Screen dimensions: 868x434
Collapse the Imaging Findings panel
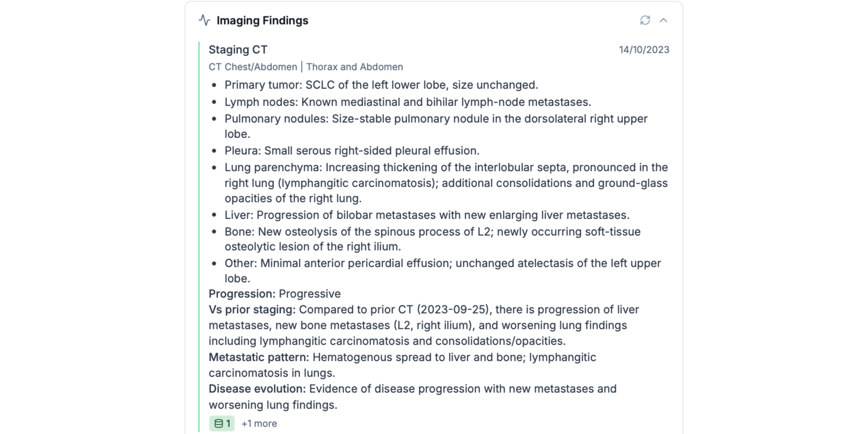click(663, 20)
